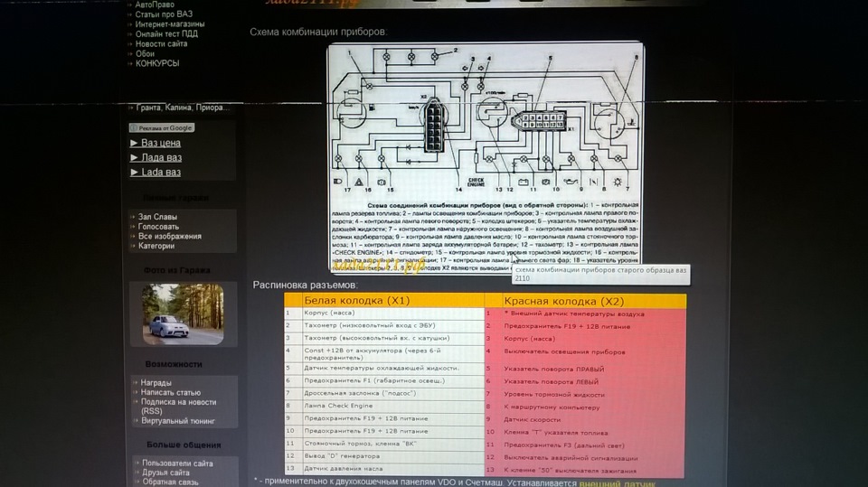Open the КОНКУРСЫ link
Screen dimensions: 868x487
pos(157,63)
